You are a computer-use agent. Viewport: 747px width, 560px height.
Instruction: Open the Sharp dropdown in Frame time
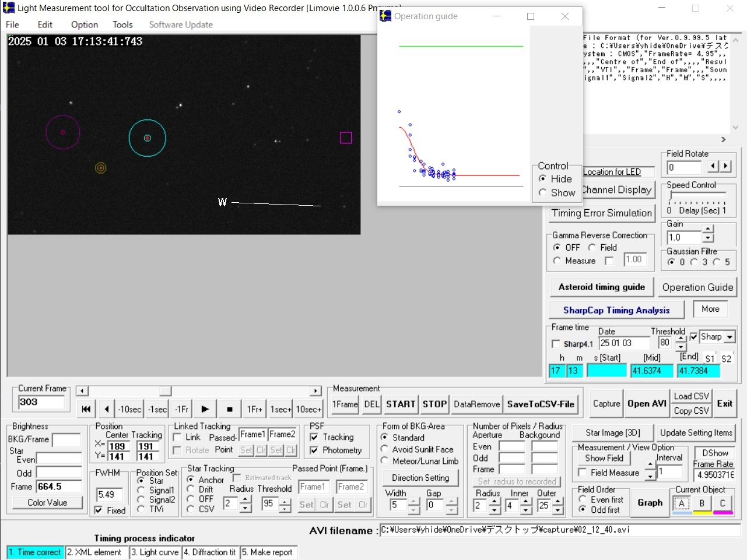click(x=730, y=337)
